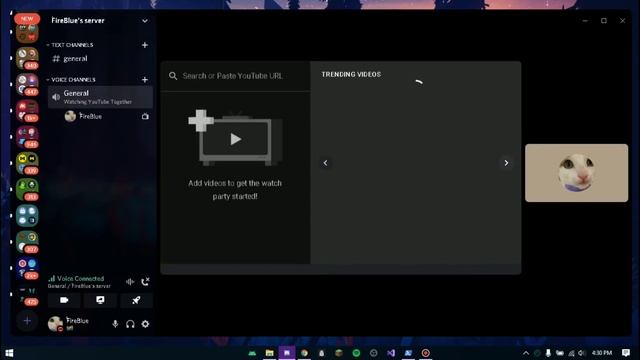Viewport: 640px width, 360px height.
Task: Show previous trending videos
Action: (x=325, y=163)
